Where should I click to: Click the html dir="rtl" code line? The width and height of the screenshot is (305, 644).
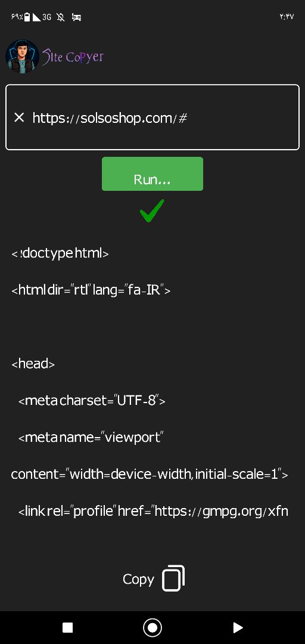(91, 290)
